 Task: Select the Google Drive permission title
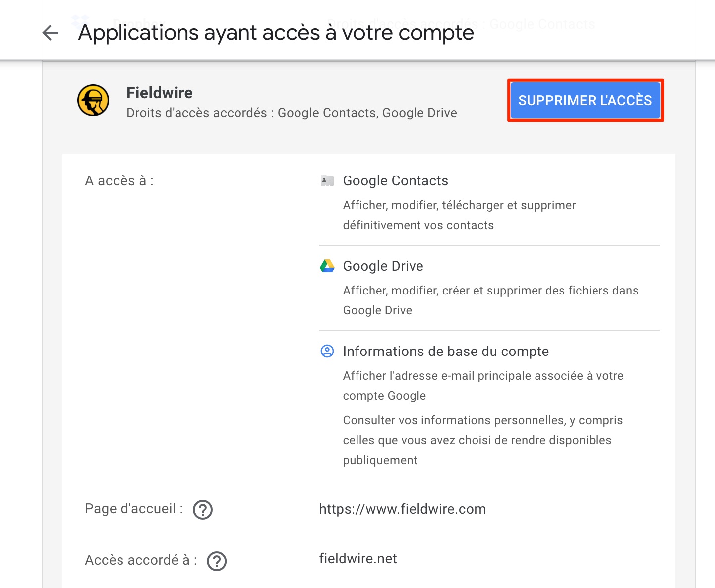(383, 266)
